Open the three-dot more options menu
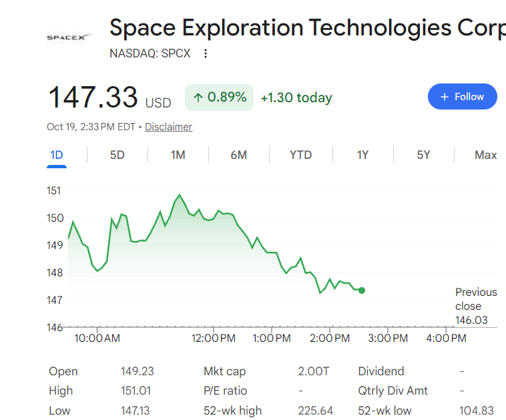Screen dimensions: 506x420 pyautogui.click(x=206, y=53)
